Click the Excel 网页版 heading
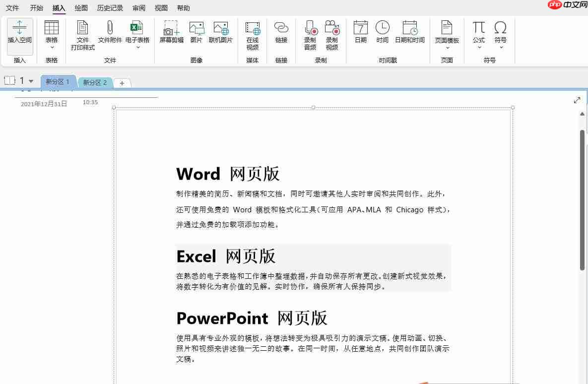 click(x=226, y=256)
